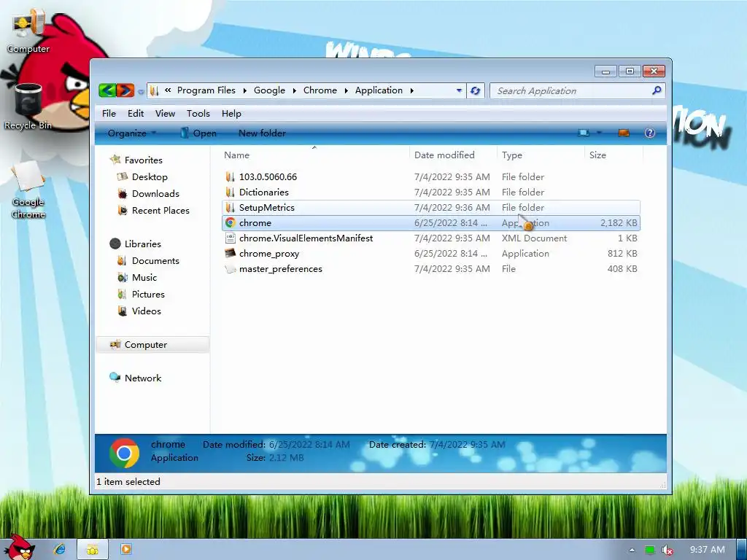This screenshot has height=560, width=747.
Task: Open address bar history dropdown
Action: pyautogui.click(x=459, y=90)
